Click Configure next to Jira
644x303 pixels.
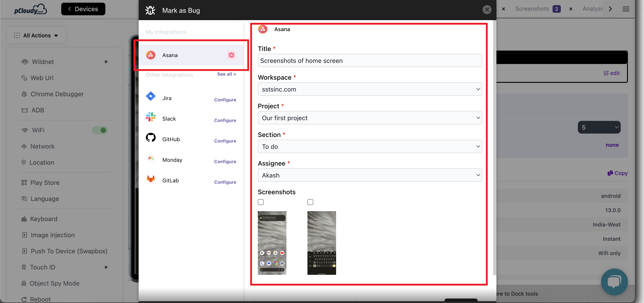click(x=225, y=100)
